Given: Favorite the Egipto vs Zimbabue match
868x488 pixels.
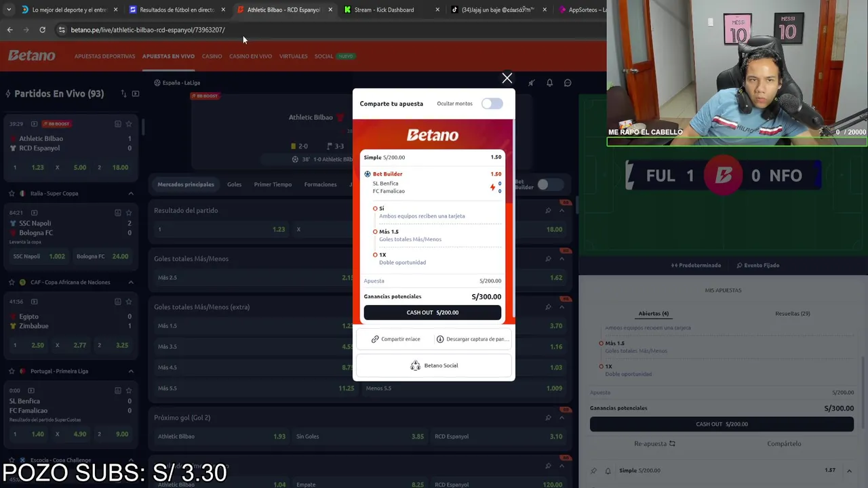Looking at the screenshot, I should 128,302.
